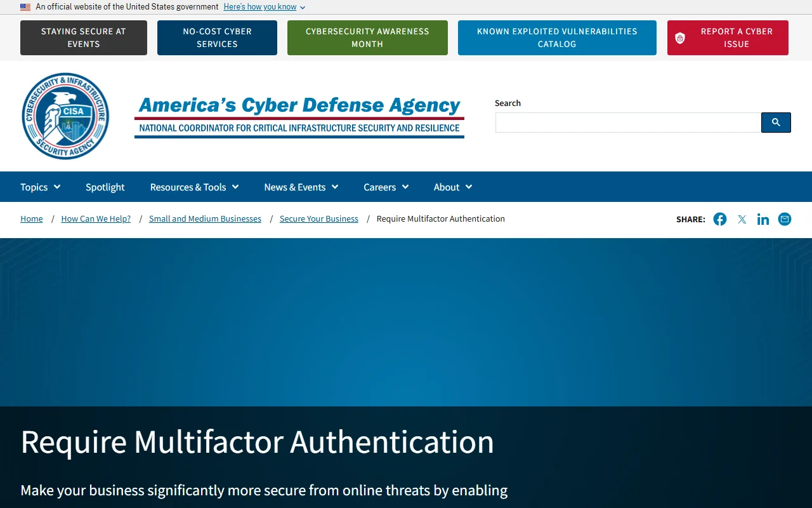Click Report a Cyber Issue button

[x=728, y=37]
